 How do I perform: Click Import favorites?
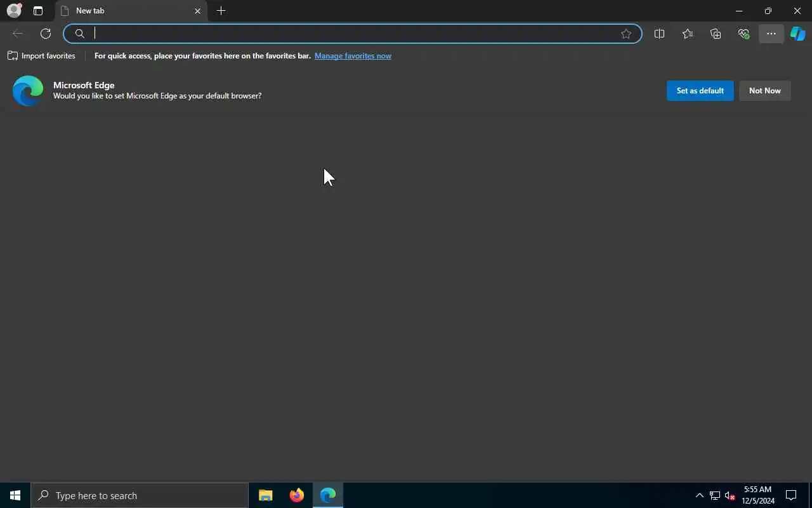point(41,56)
